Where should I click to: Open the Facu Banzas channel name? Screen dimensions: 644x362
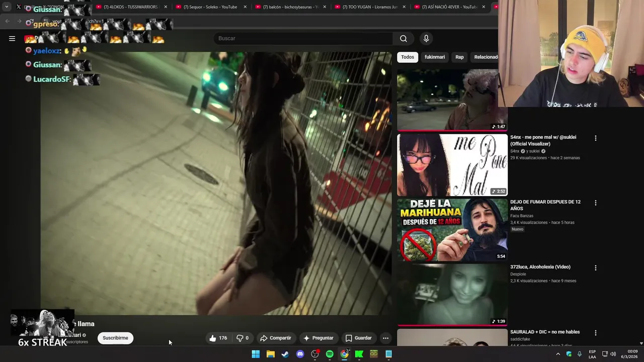tap(522, 216)
